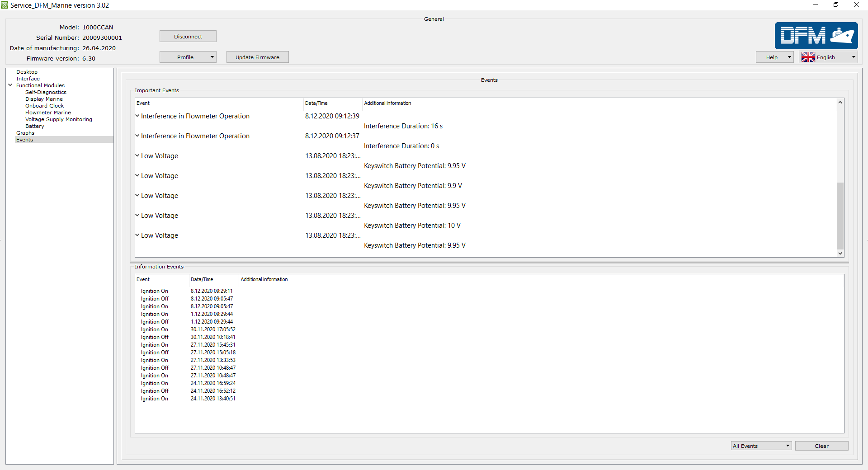The height and width of the screenshot is (470, 868).
Task: Select Ignition On at 24.11.2020 16:59:24
Action: (x=188, y=383)
